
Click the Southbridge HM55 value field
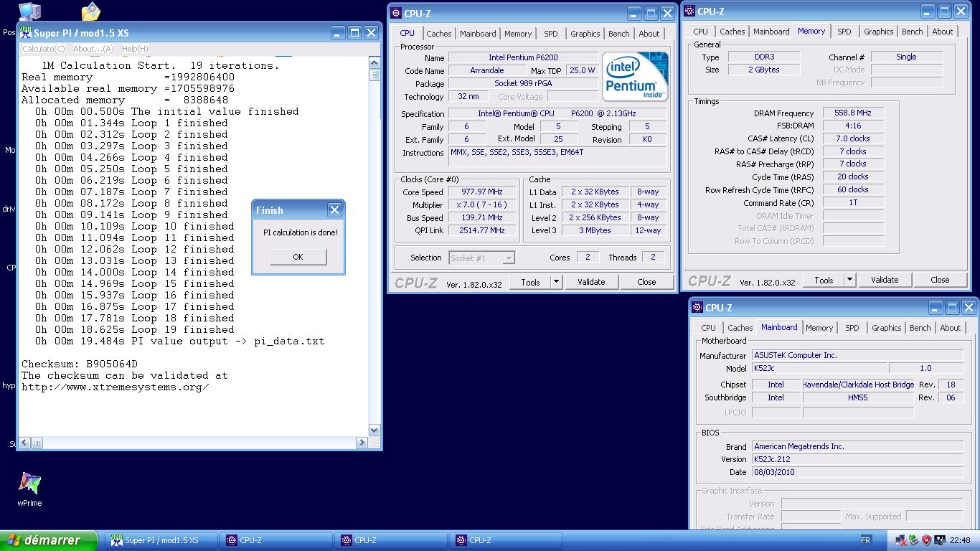click(858, 397)
